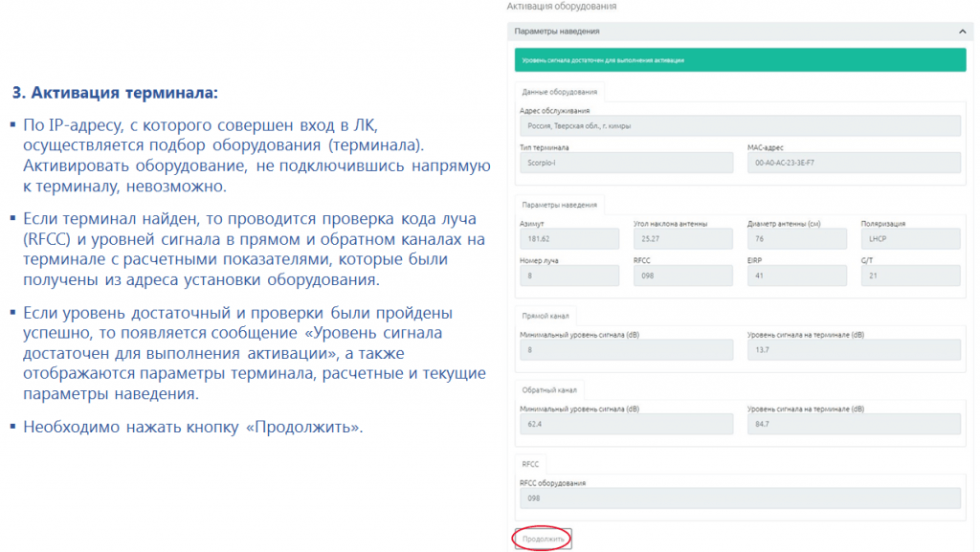Select the Данные оборудования tab

pyautogui.click(x=560, y=92)
